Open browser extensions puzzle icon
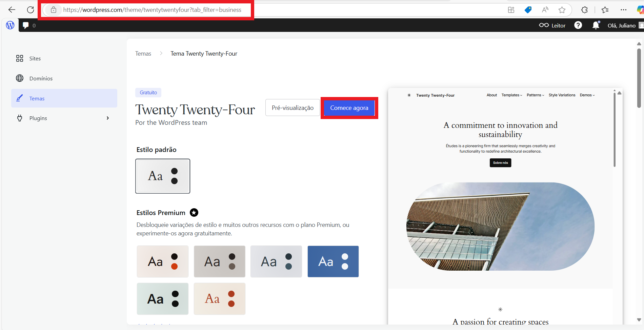644x330 pixels. 584,10
